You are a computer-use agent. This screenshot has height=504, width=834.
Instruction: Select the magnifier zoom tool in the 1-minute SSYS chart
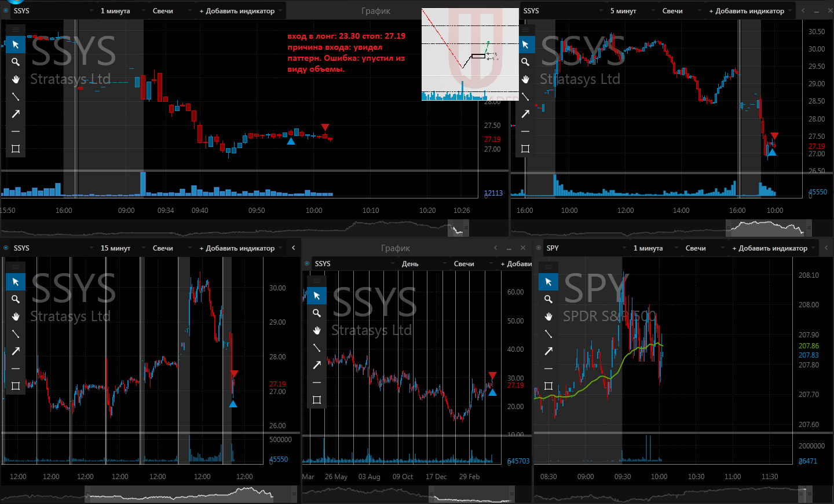[x=16, y=62]
